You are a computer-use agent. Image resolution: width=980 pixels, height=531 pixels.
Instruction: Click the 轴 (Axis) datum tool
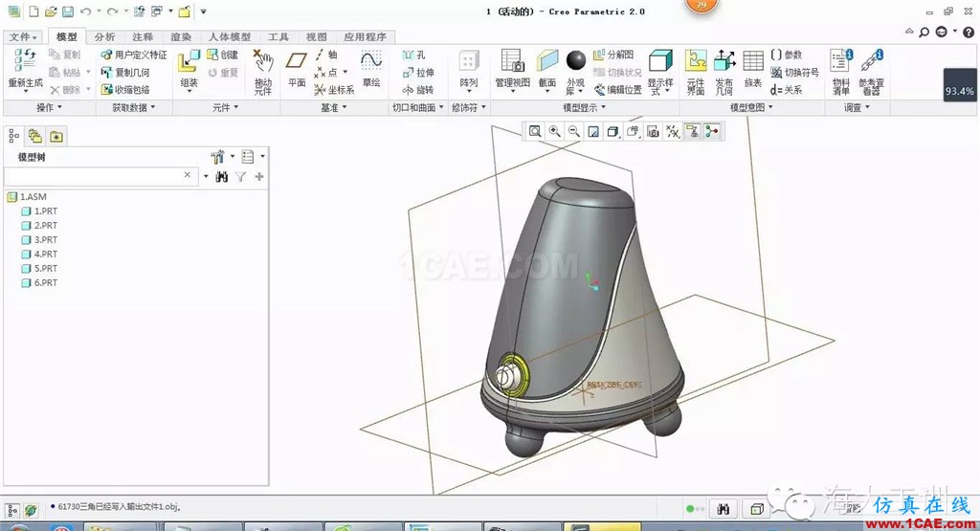coord(326,55)
